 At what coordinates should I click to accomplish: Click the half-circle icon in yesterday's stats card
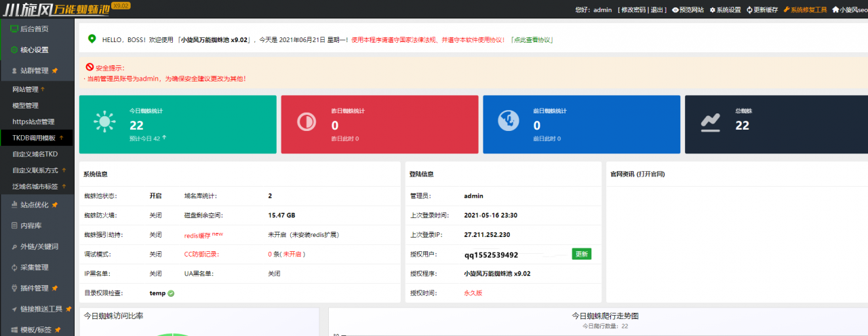coord(307,122)
